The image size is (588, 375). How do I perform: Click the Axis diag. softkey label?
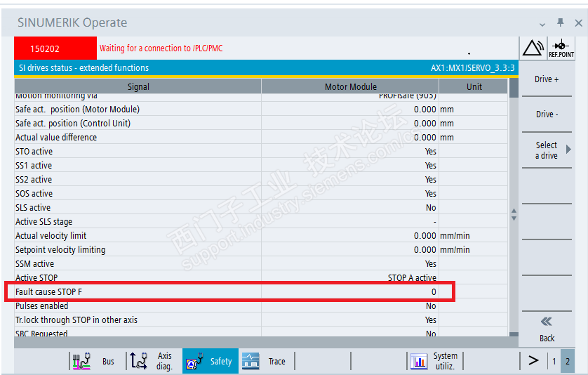(x=164, y=361)
